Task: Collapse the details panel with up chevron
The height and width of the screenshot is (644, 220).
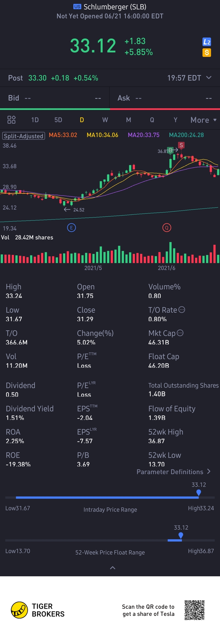Action: 113,568
